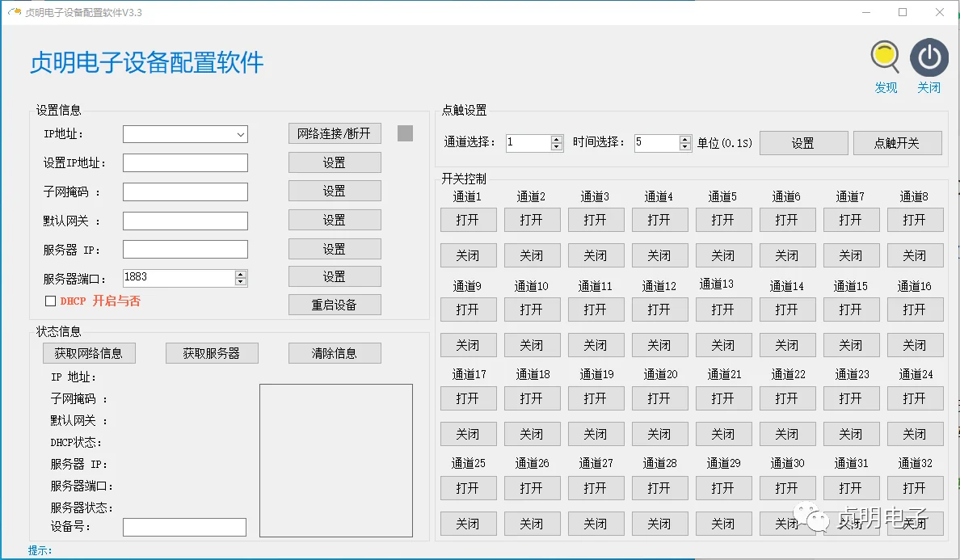Open 通道2 with 打开 button
The image size is (960, 560).
532,220
